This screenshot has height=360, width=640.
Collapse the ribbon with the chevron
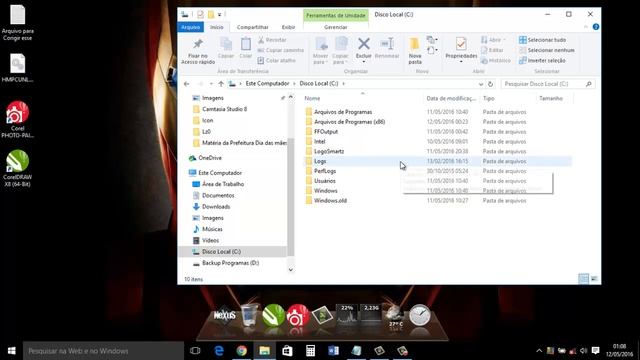[x=586, y=27]
